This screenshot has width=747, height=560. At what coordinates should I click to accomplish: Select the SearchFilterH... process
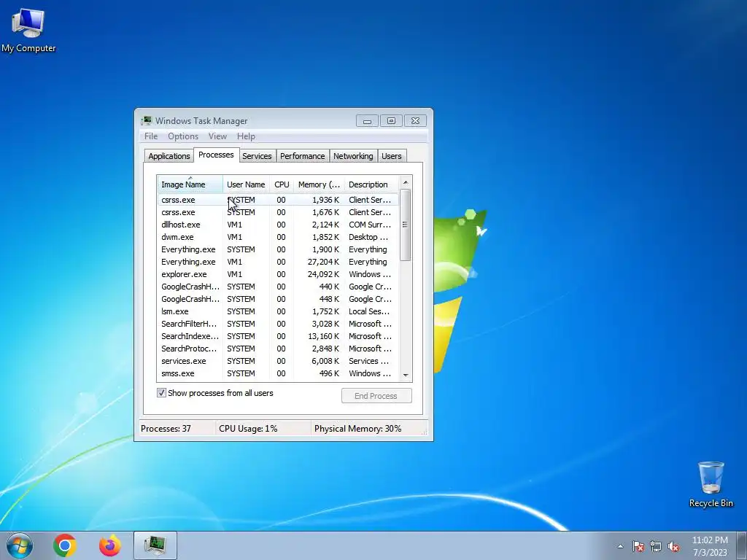(278, 324)
